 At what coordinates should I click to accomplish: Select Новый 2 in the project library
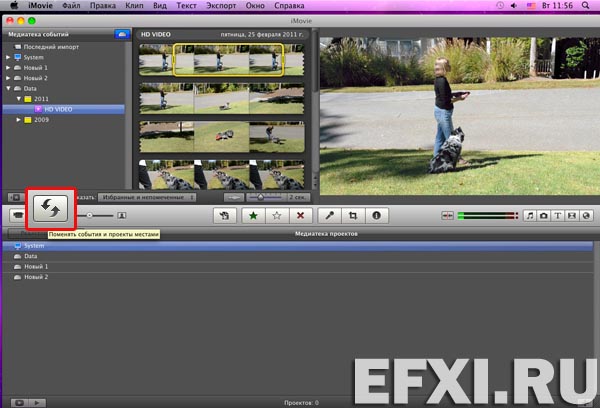(x=298, y=277)
